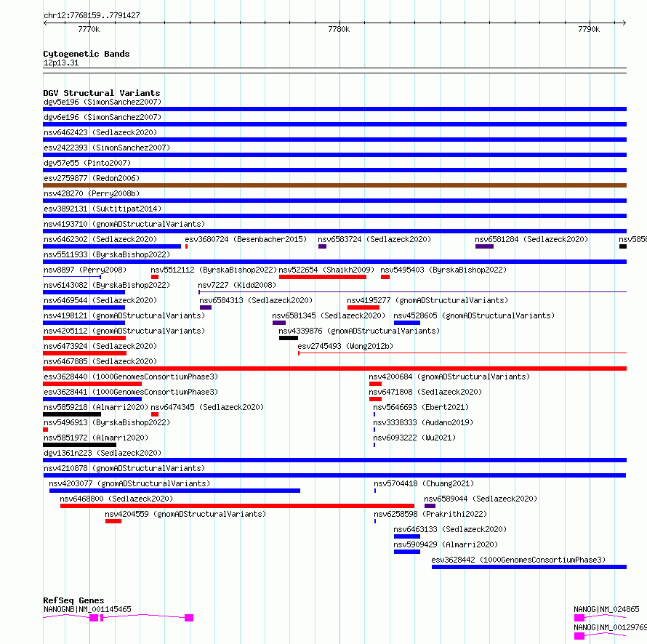Open nsv6473924 (Sedlazeck2020) variant
Viewport: 647px width, 644px height.
pos(100,346)
